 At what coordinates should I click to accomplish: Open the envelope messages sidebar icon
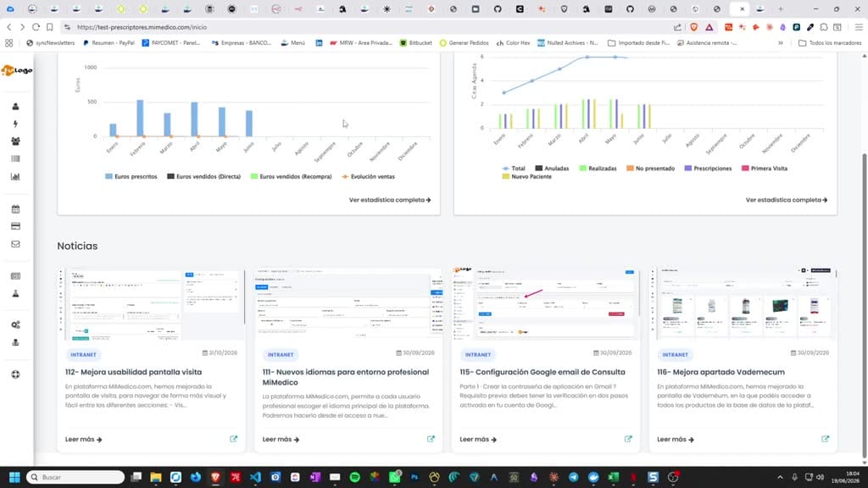point(15,244)
